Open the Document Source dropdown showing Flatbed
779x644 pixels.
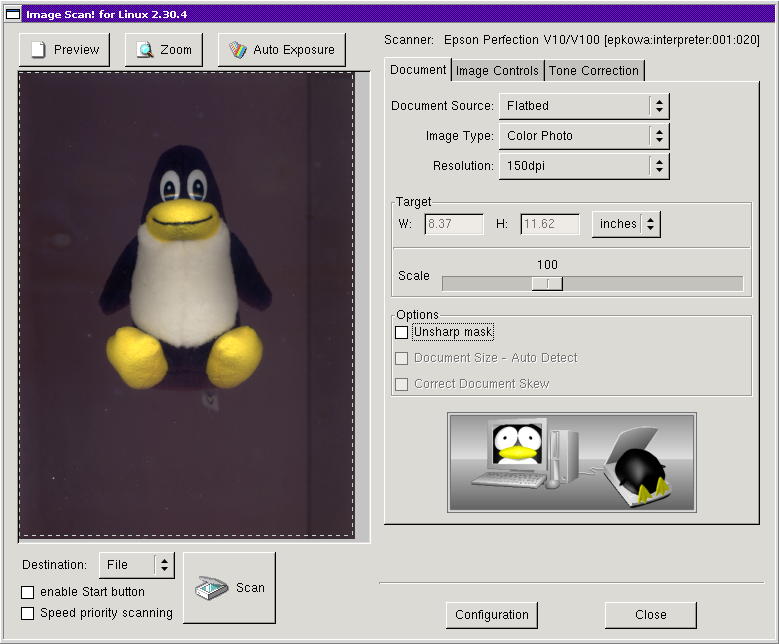pos(584,106)
